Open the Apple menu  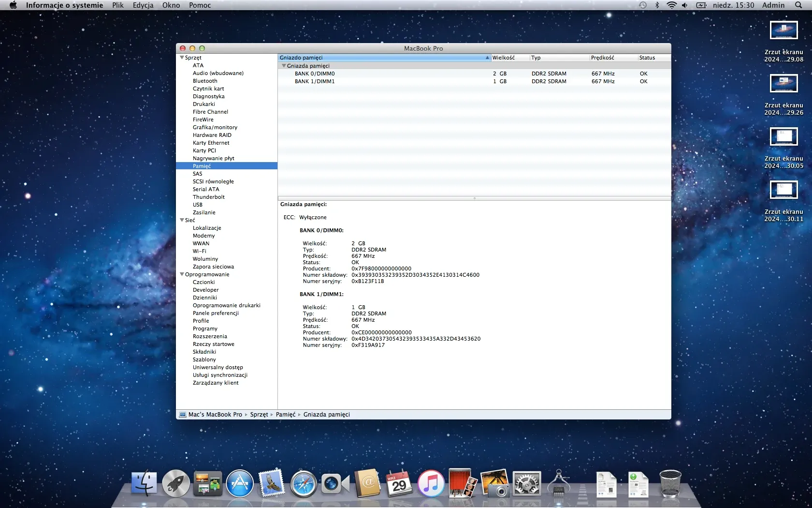[13, 5]
